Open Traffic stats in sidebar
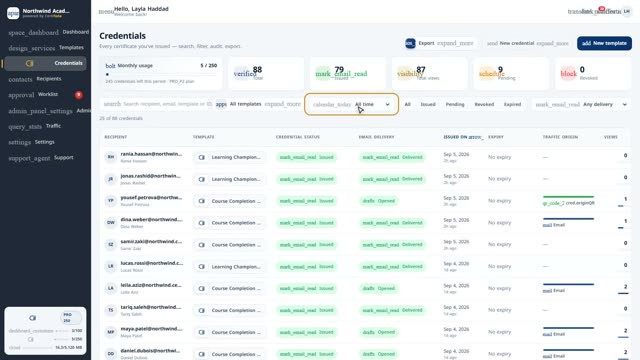The height and width of the screenshot is (360, 640). [x=45, y=126]
